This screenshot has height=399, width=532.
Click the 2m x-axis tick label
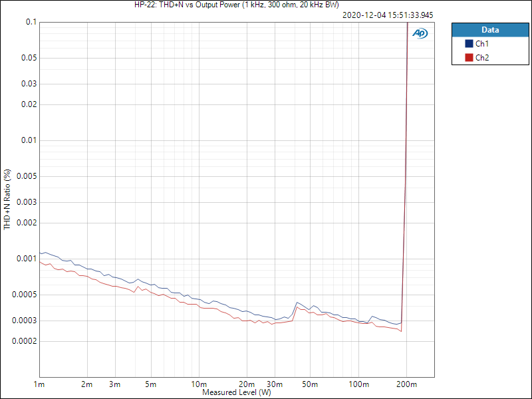(x=87, y=384)
